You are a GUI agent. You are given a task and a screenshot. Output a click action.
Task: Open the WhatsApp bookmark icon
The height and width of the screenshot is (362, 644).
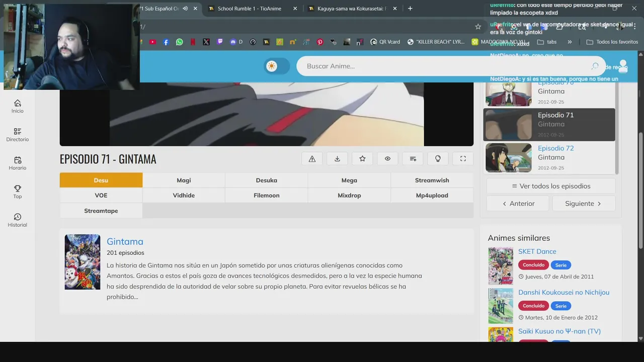pos(180,42)
